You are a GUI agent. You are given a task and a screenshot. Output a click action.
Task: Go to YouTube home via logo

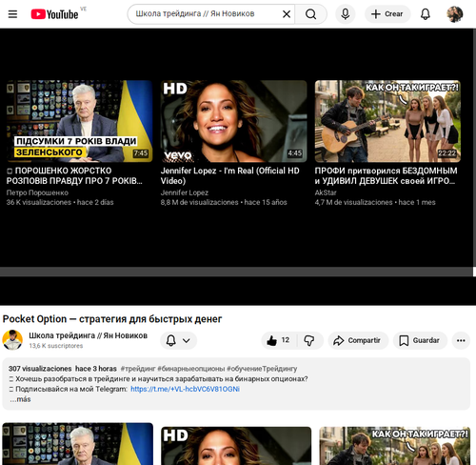tap(54, 14)
